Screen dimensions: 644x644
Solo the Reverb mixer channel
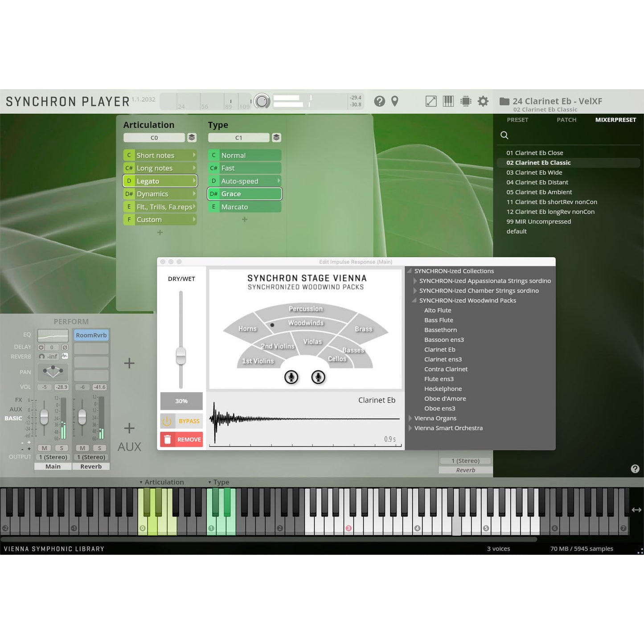point(99,448)
